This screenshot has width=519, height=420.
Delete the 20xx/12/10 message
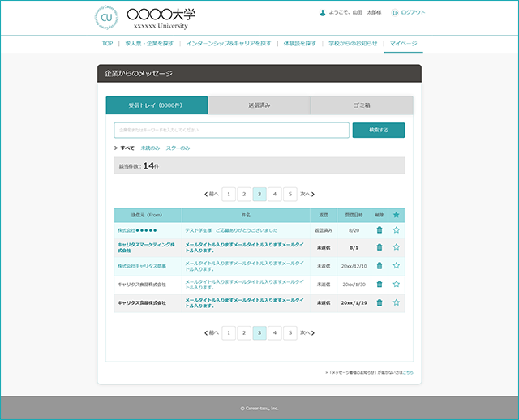coord(380,265)
